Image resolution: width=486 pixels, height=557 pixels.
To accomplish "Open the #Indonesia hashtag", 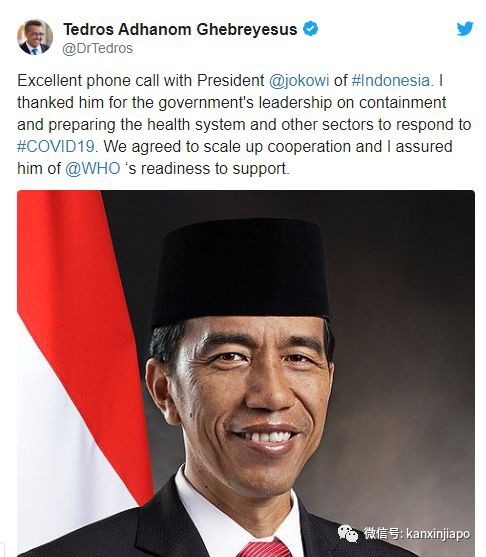I will click(x=391, y=80).
